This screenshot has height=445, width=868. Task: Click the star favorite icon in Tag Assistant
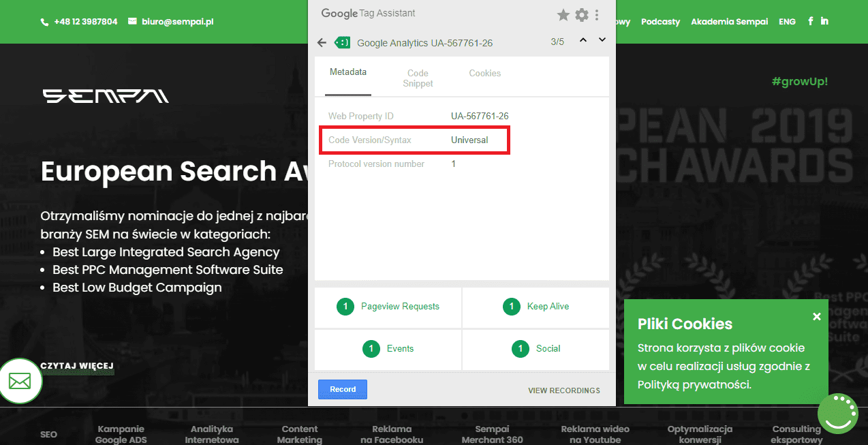pyautogui.click(x=563, y=14)
